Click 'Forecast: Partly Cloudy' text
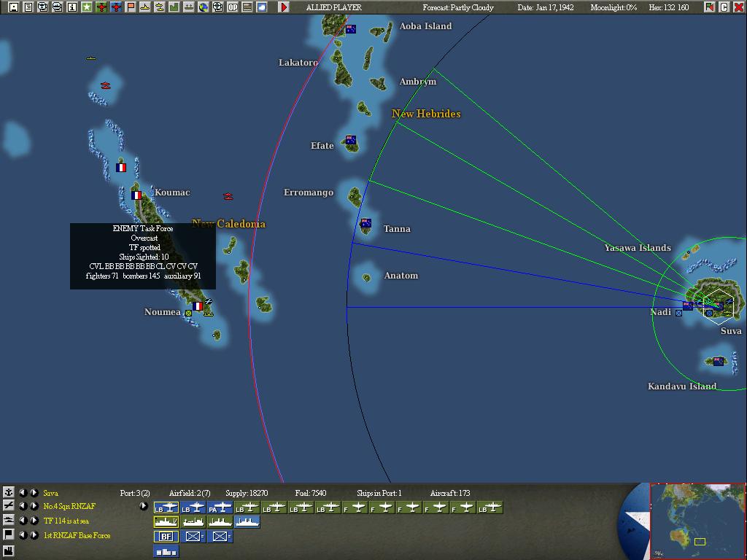This screenshot has height=560, width=747. (458, 7)
